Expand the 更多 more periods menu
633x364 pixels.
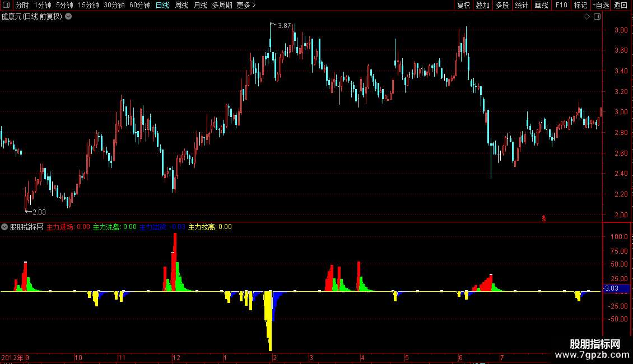coord(246,5)
